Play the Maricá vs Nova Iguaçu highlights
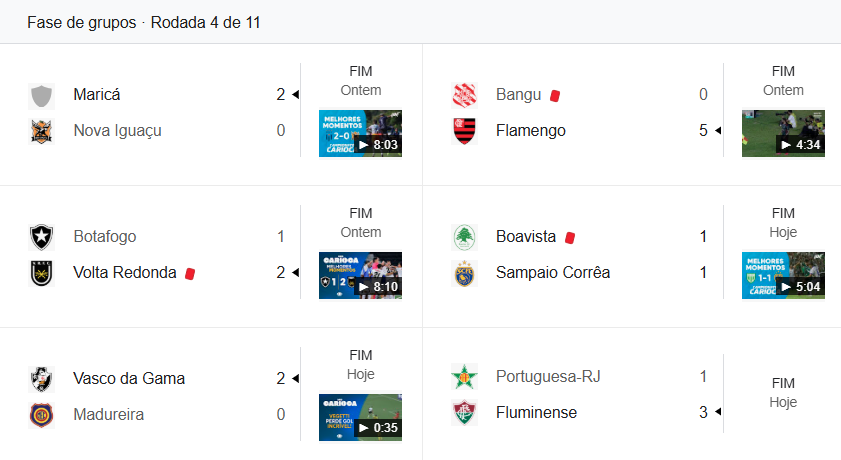This screenshot has width=841, height=460. coord(360,133)
